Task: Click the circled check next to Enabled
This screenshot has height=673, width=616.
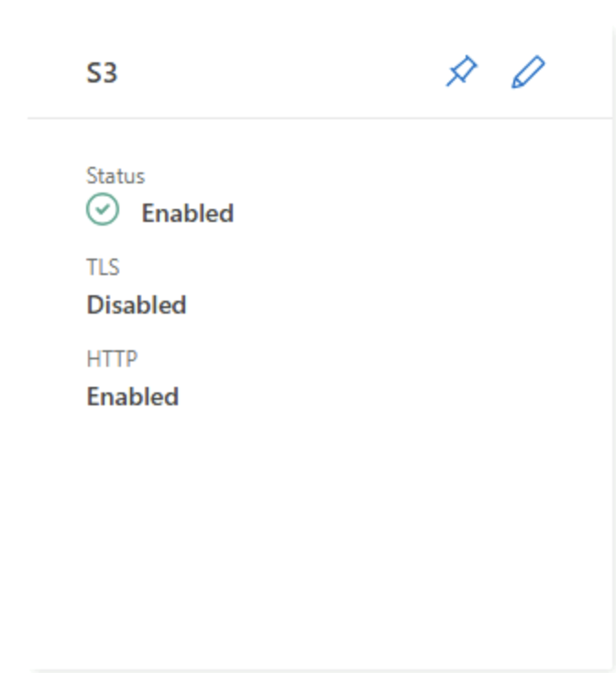Action: click(x=103, y=211)
